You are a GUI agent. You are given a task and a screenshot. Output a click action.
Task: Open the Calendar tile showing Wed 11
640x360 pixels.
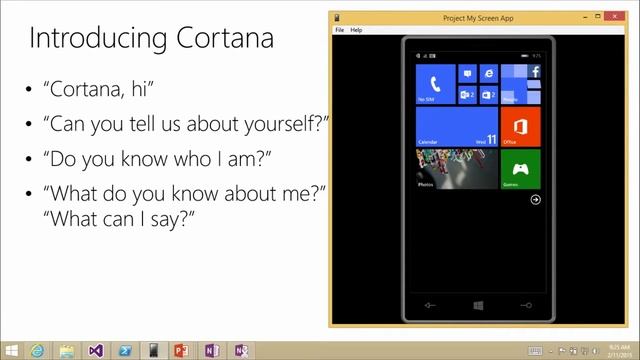coord(457,127)
